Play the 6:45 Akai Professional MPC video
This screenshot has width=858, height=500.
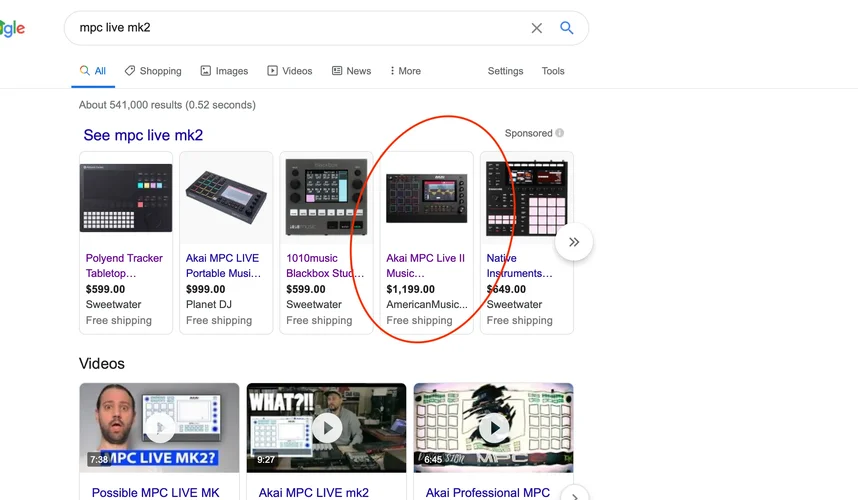(493, 428)
